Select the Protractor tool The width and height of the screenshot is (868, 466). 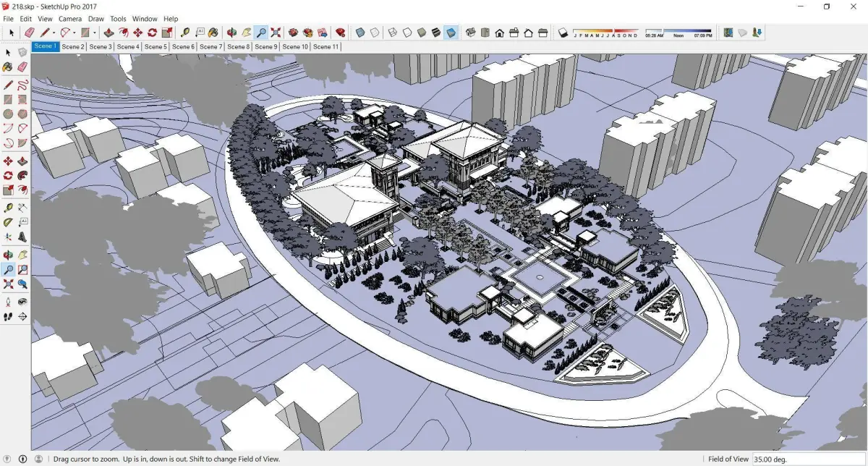(x=8, y=222)
